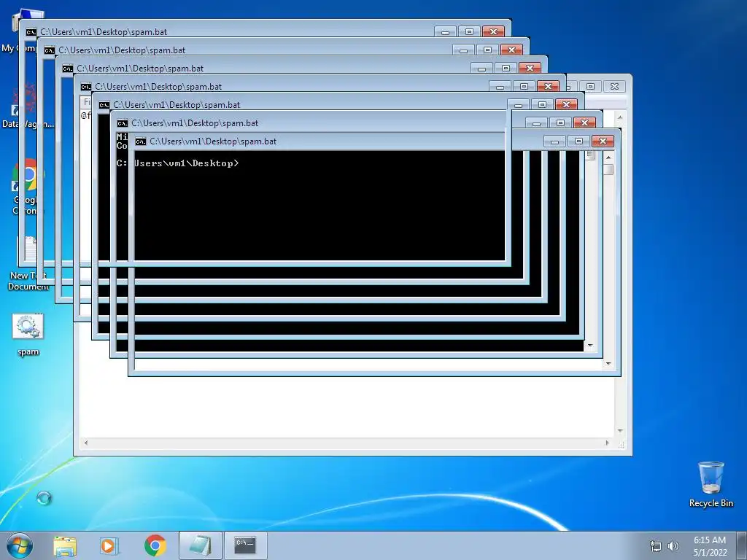Open the rearmost spam.bat window's system menu icon
This screenshot has height=560, width=747.
[31, 32]
